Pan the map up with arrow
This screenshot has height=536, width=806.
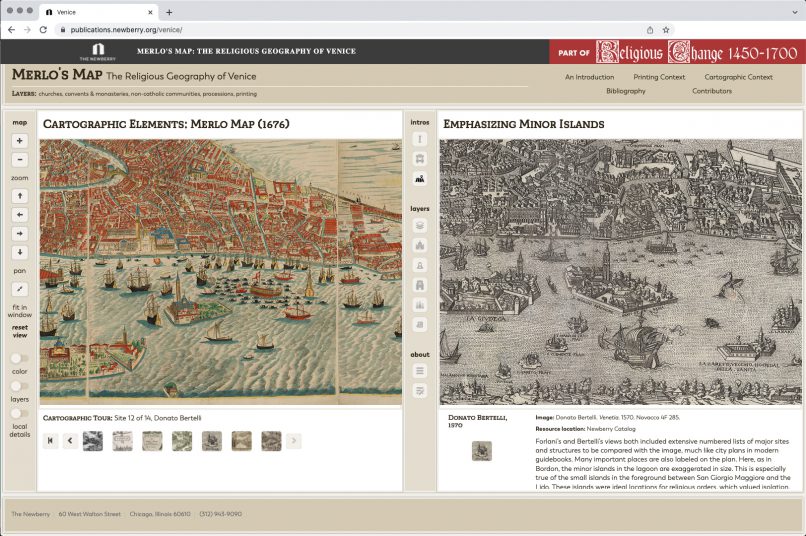point(20,196)
